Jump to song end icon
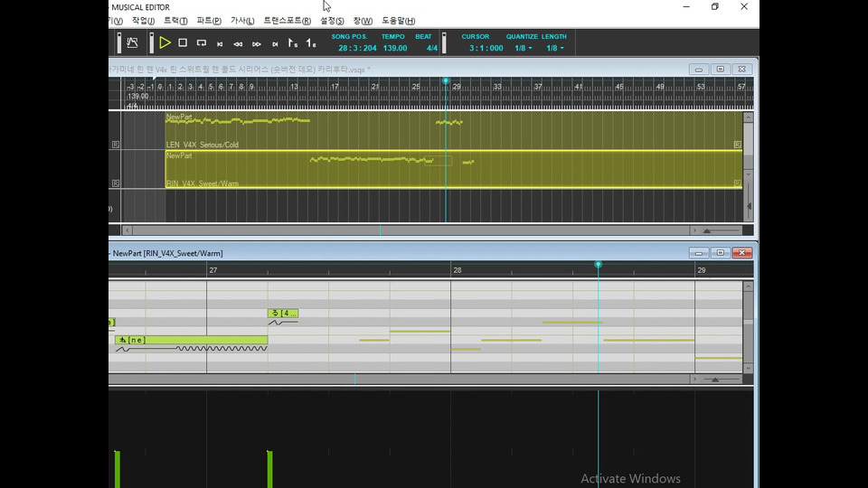The width and height of the screenshot is (868, 488). (x=275, y=43)
